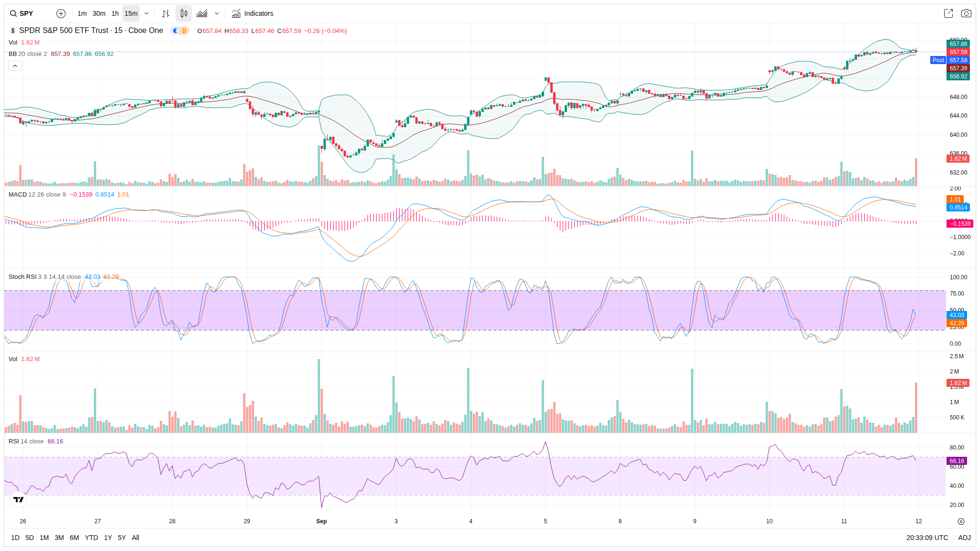
Task: Select the BB 20 close 2 legend
Action: tap(28, 54)
